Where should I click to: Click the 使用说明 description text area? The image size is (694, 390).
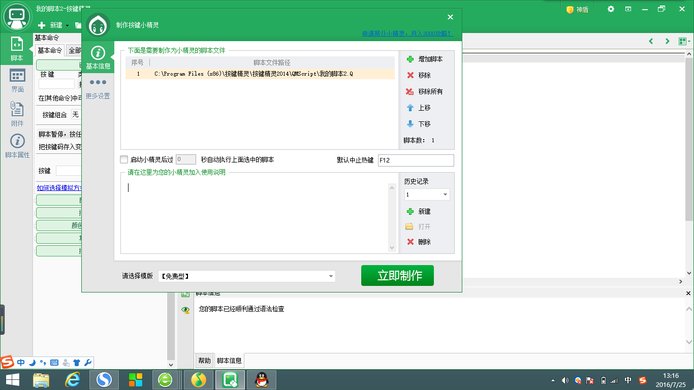(255, 218)
